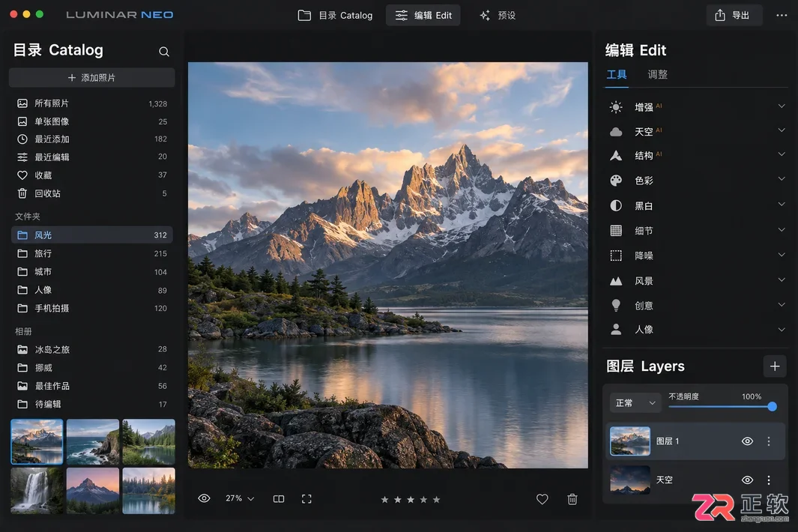798x532 pixels.
Task: Open the 最佳作品 album
Action: click(x=92, y=386)
